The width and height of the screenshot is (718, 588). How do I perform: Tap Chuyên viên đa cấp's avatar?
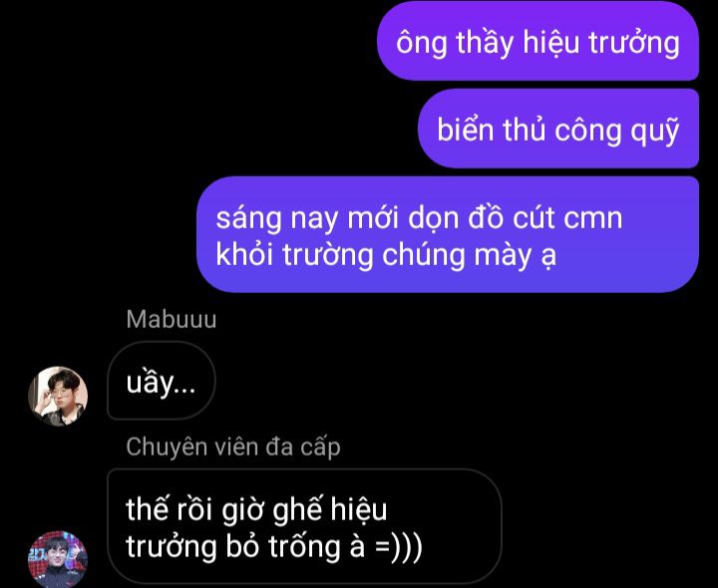pyautogui.click(x=58, y=559)
